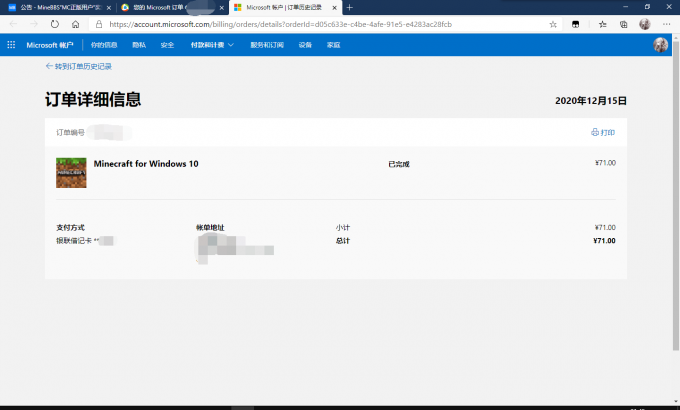Click Minecraft for Windows 10 title
680x410 pixels.
pyautogui.click(x=146, y=164)
